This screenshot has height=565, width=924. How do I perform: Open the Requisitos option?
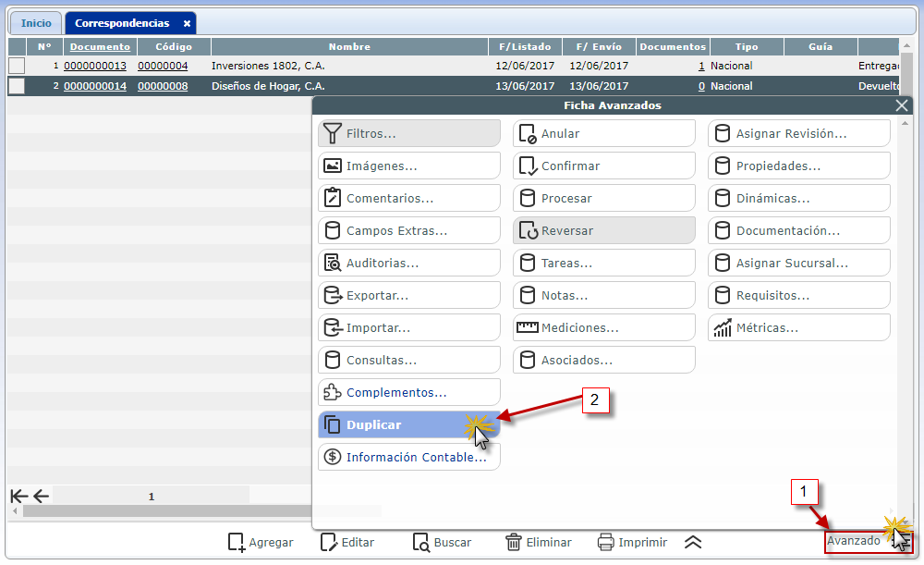799,296
